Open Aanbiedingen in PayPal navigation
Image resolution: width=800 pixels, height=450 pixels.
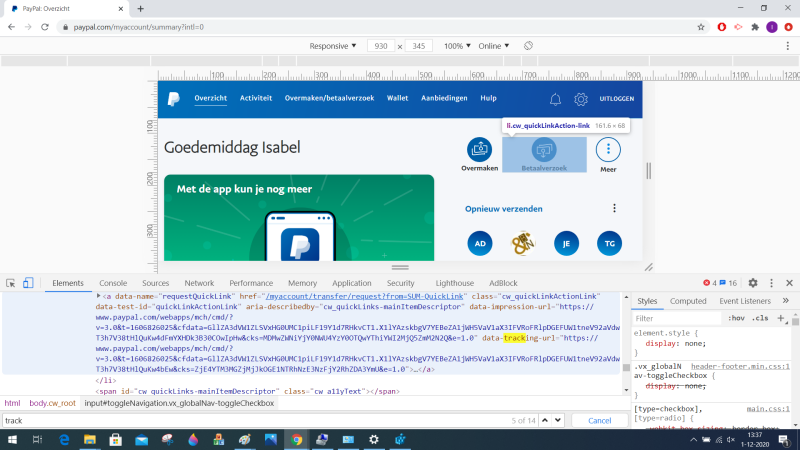click(x=444, y=98)
